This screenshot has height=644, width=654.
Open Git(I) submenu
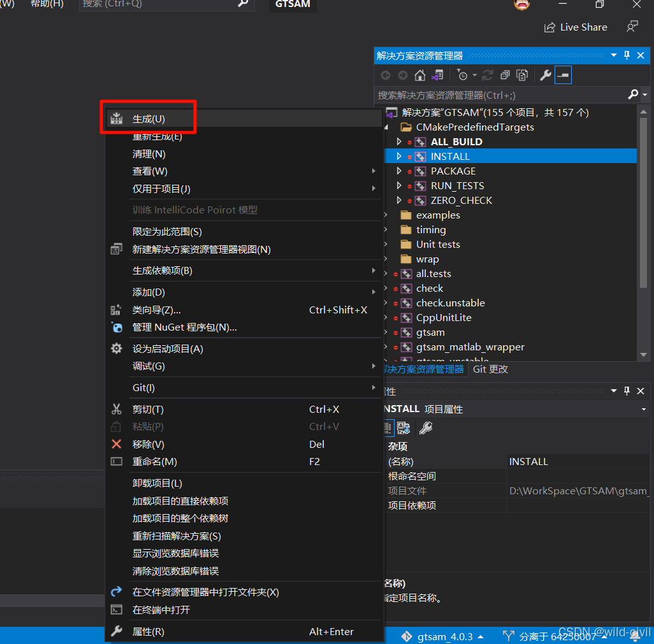[x=243, y=388]
